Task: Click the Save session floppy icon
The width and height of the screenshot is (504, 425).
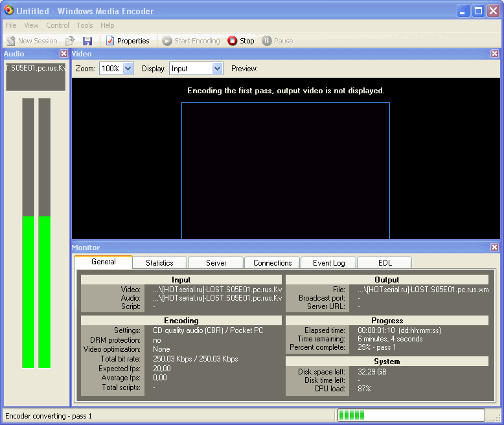Action: 87,41
